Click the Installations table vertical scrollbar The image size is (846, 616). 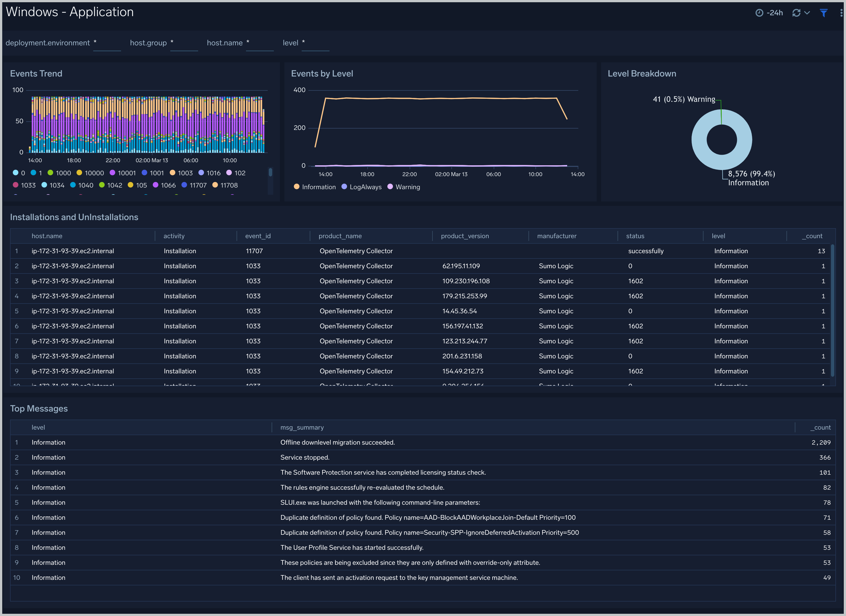(833, 310)
